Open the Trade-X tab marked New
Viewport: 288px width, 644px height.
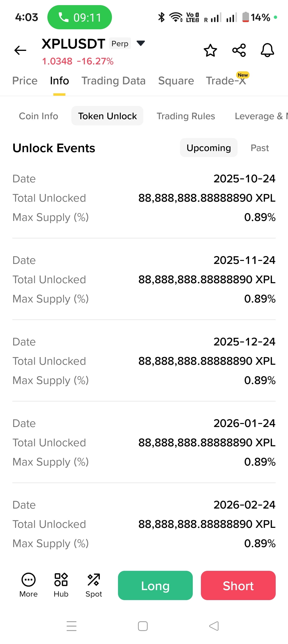pyautogui.click(x=226, y=80)
